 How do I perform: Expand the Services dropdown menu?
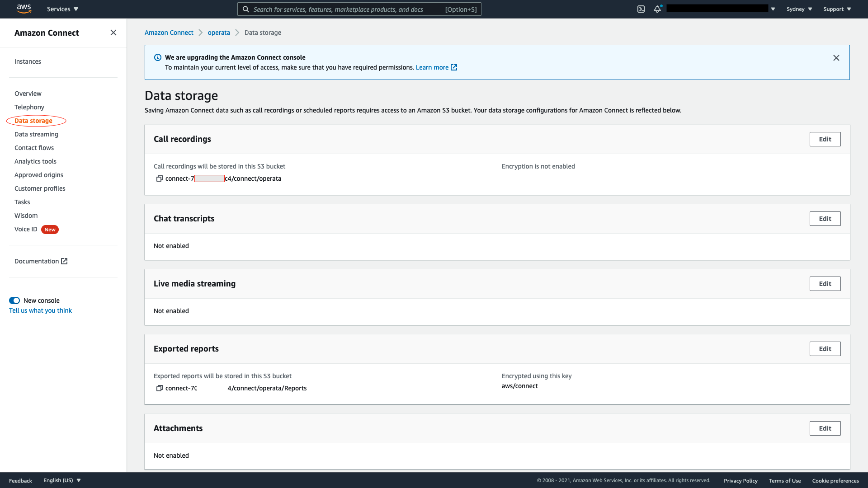(x=62, y=9)
